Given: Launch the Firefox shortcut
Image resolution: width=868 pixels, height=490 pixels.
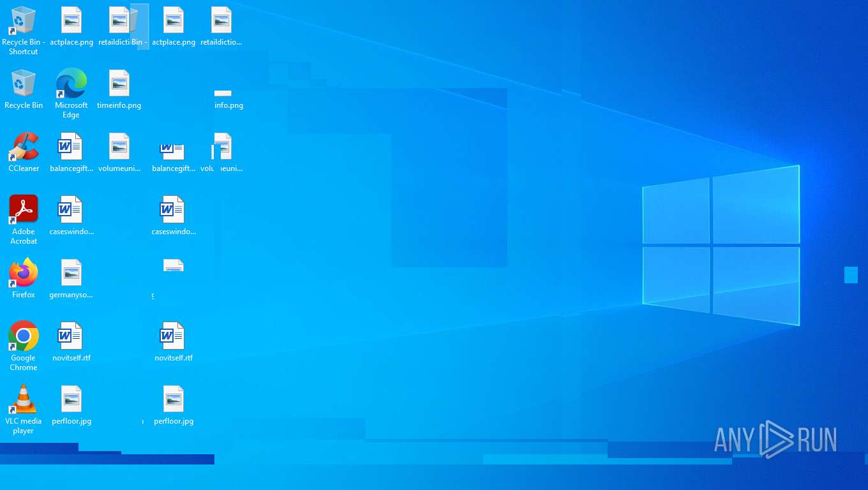Looking at the screenshot, I should (24, 279).
